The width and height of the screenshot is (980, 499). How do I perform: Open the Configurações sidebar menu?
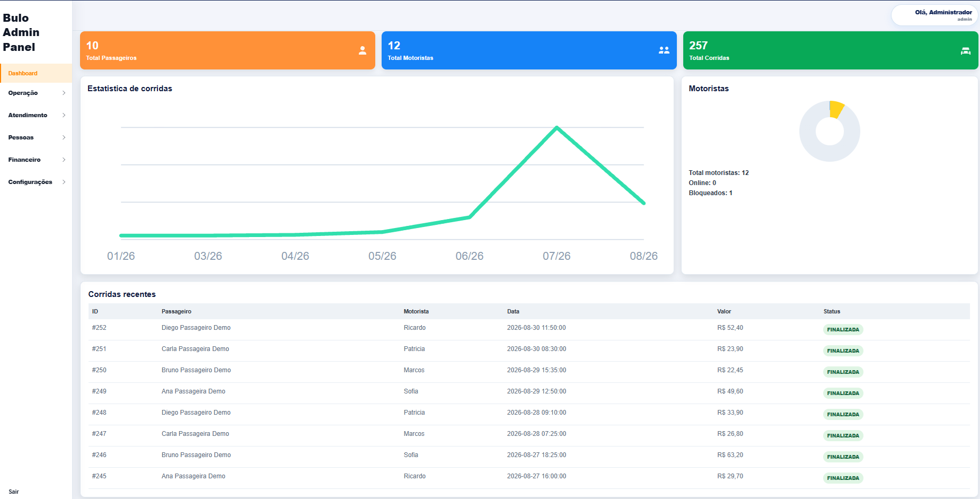(36, 182)
